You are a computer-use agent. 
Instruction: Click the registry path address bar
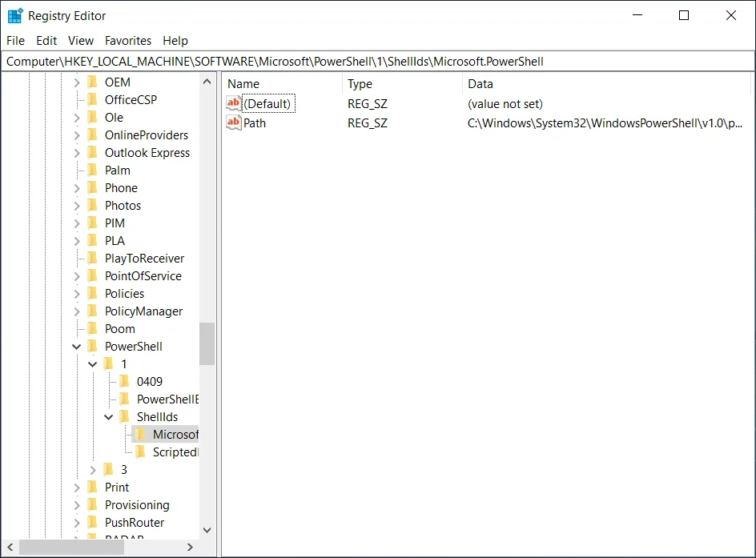point(377,61)
